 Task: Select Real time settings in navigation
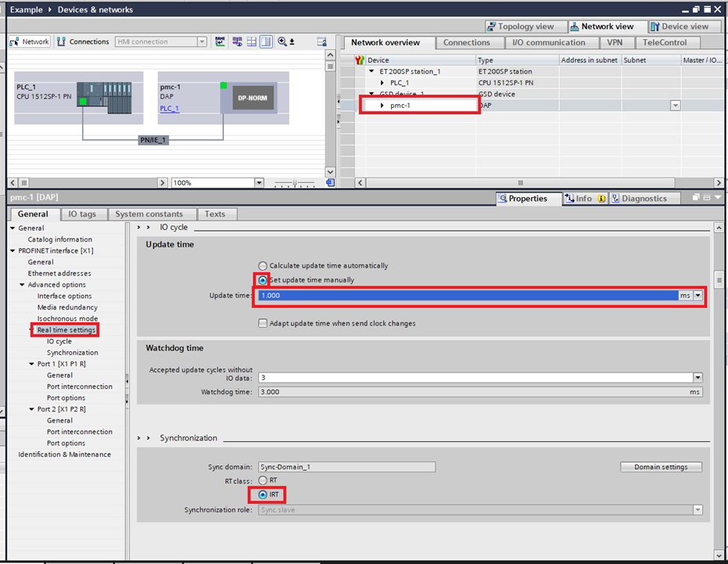point(67,329)
